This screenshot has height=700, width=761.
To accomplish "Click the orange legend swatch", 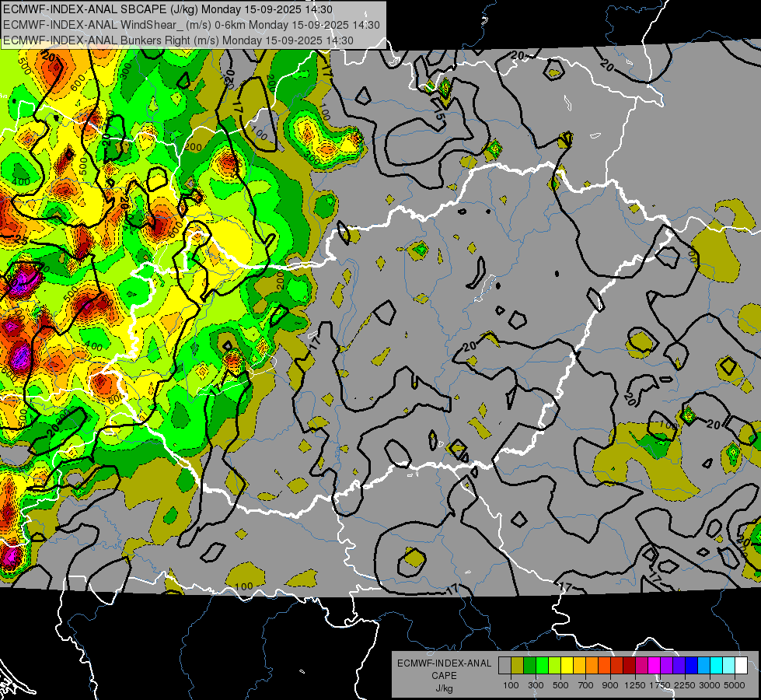I will 592,666.
